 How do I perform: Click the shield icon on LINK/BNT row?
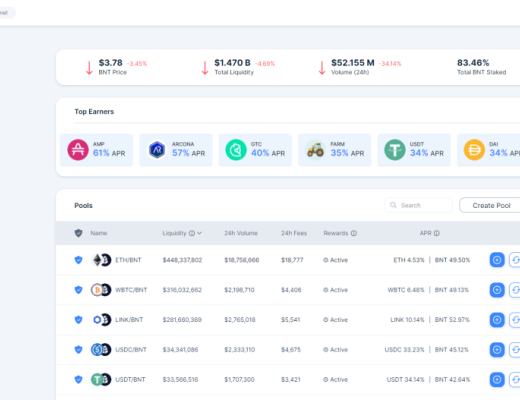(78, 320)
